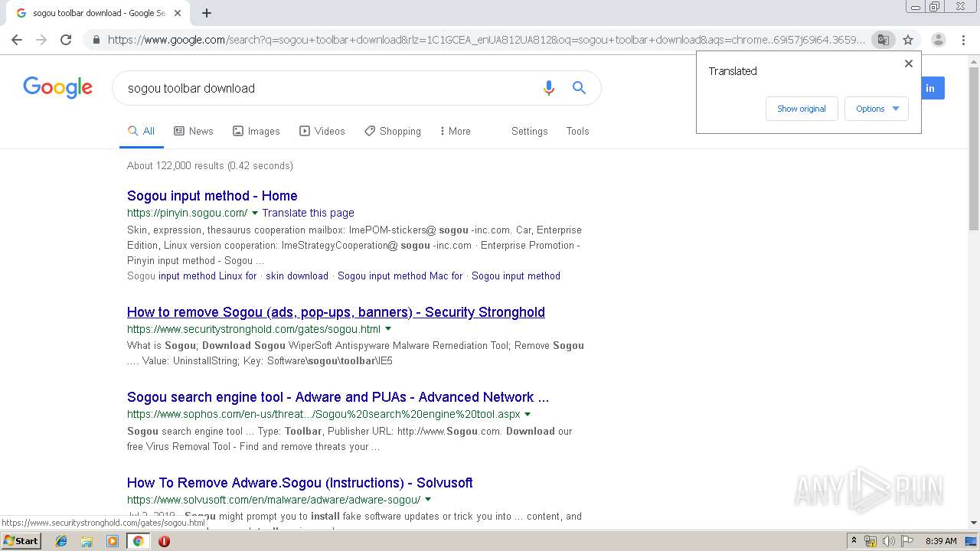The width and height of the screenshot is (980, 551).
Task: Expand arrow next to sophos.com URL
Action: tap(528, 414)
